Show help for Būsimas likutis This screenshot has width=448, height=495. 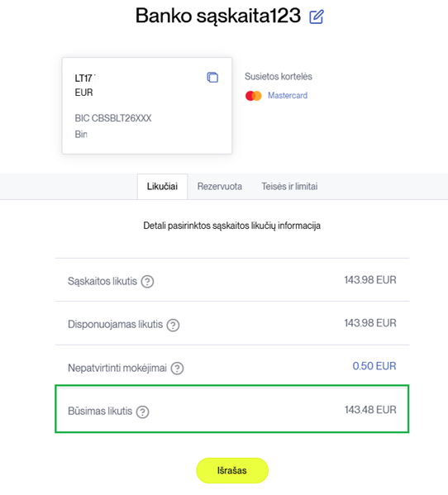pos(143,412)
